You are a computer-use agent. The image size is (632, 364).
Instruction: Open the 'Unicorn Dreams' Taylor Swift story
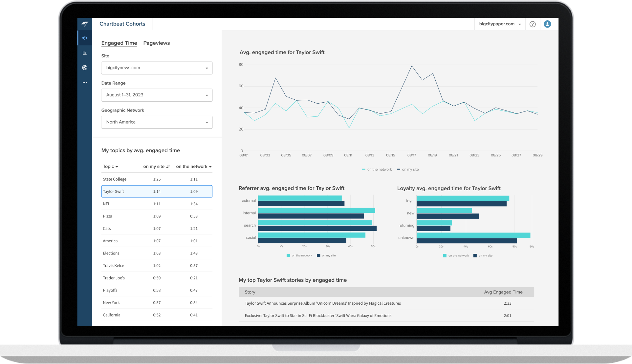(322, 303)
